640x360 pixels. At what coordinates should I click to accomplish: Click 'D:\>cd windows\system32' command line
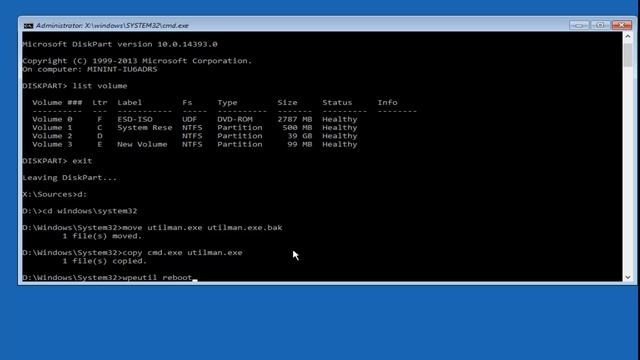pyautogui.click(x=80, y=211)
